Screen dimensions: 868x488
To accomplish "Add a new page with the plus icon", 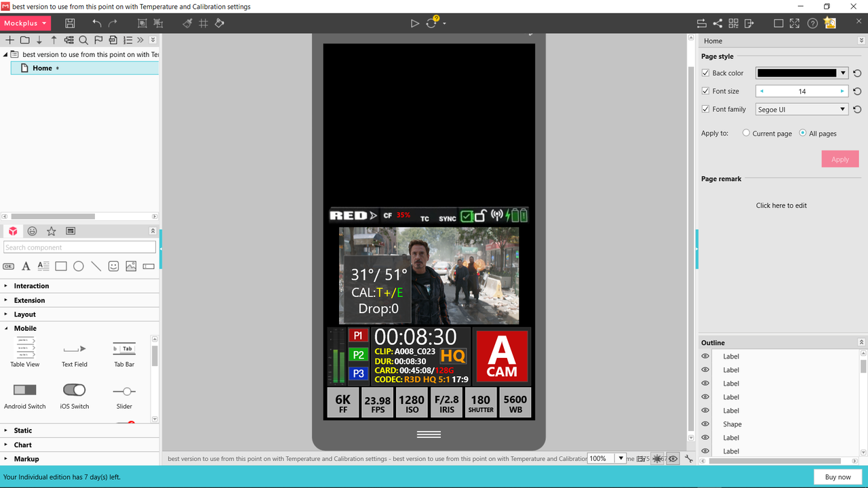I will [x=9, y=40].
